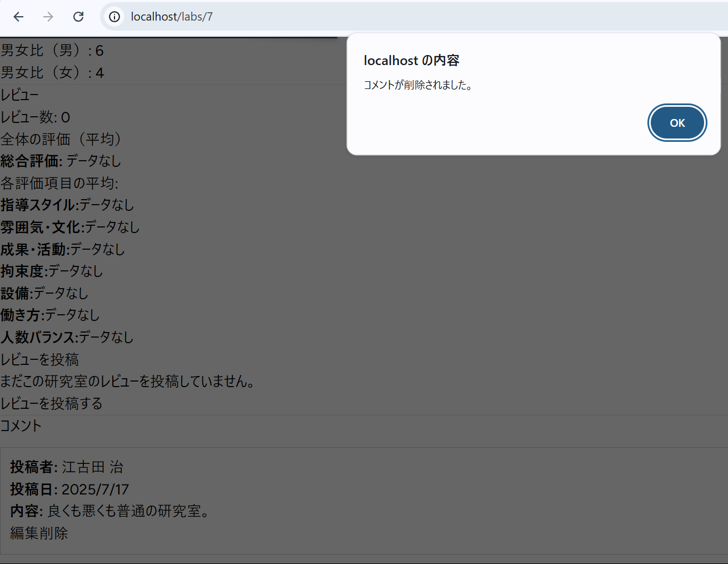Select the text 男女比（男）: 6
The width and height of the screenshot is (728, 564).
pyautogui.click(x=52, y=51)
